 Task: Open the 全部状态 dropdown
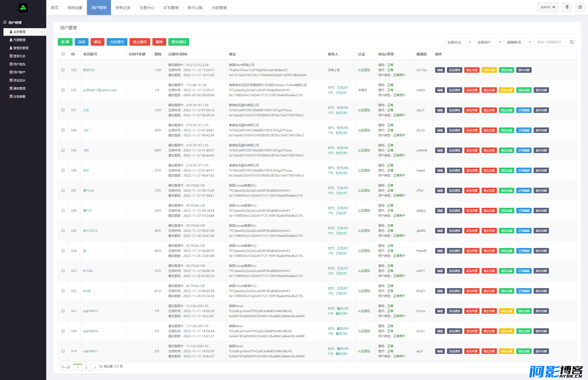(458, 42)
